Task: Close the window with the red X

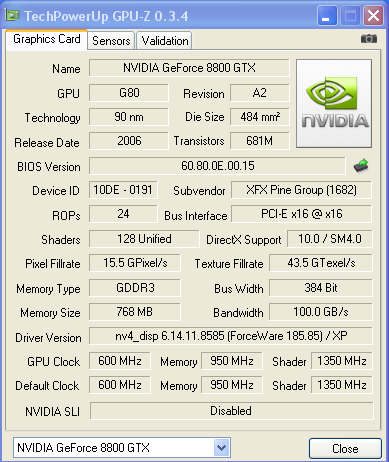Action: (x=373, y=16)
